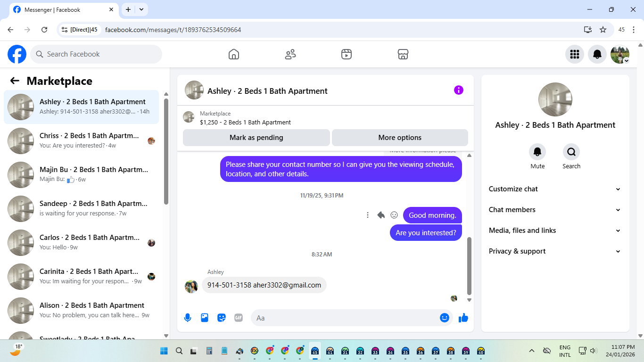Bookmark this page with the star icon

click(x=603, y=30)
